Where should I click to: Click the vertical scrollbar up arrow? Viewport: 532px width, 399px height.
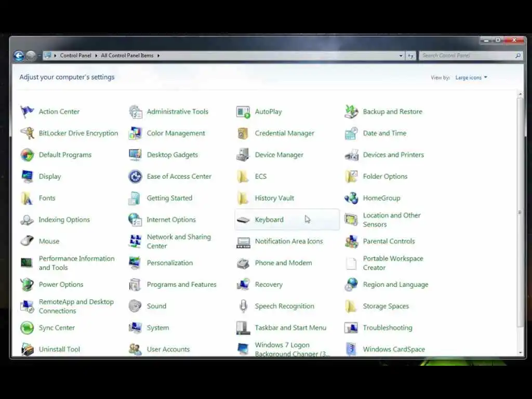coord(520,94)
